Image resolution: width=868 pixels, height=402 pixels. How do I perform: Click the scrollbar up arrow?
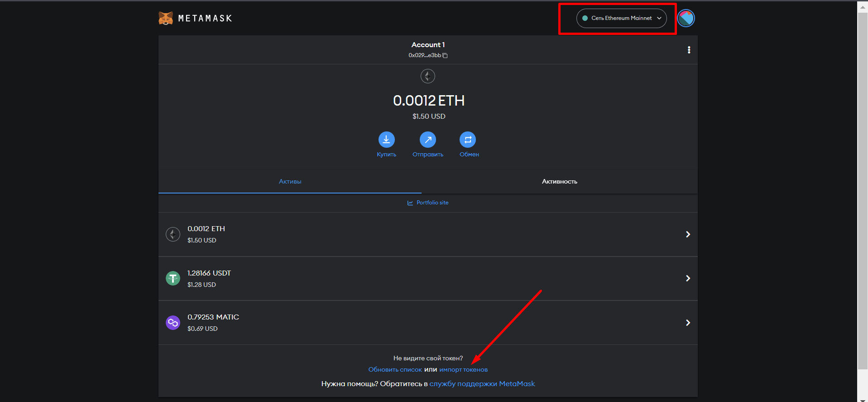[x=863, y=7]
